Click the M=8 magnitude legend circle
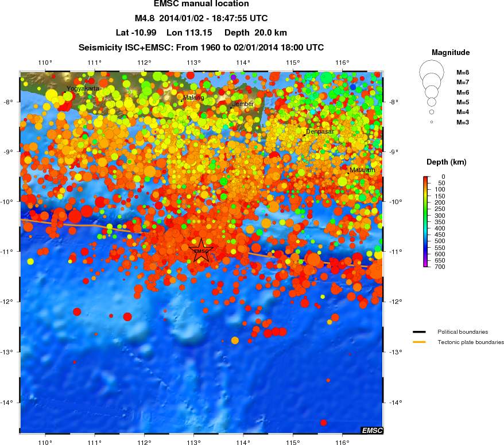The height and width of the screenshot is (445, 504). 431,73
